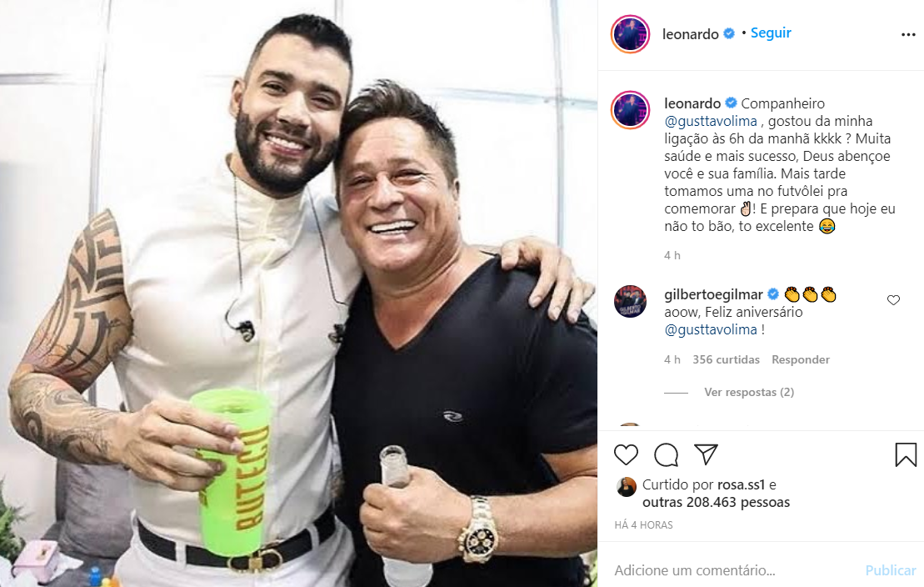Image resolution: width=924 pixels, height=587 pixels.
Task: Open gilbertoegilmar's username link
Action: coord(714,294)
